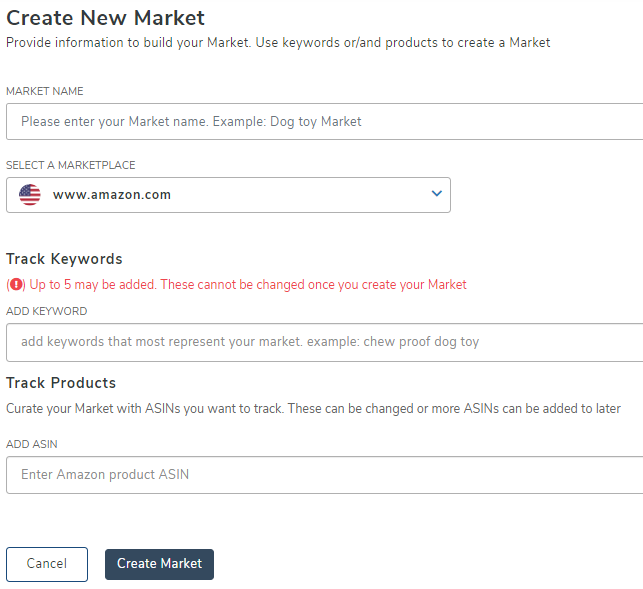
Task: Select the www.amazon.com marketplace text
Action: pos(112,195)
